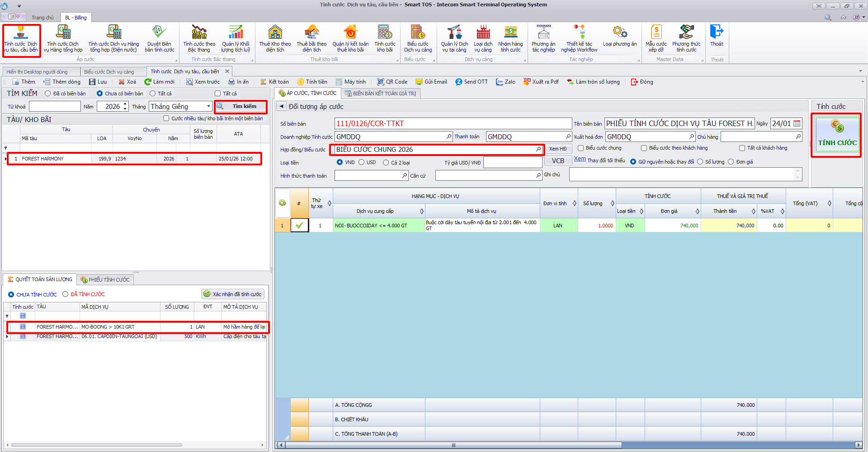Select USD currency radio button
The height and width of the screenshot is (452, 868).
362,162
